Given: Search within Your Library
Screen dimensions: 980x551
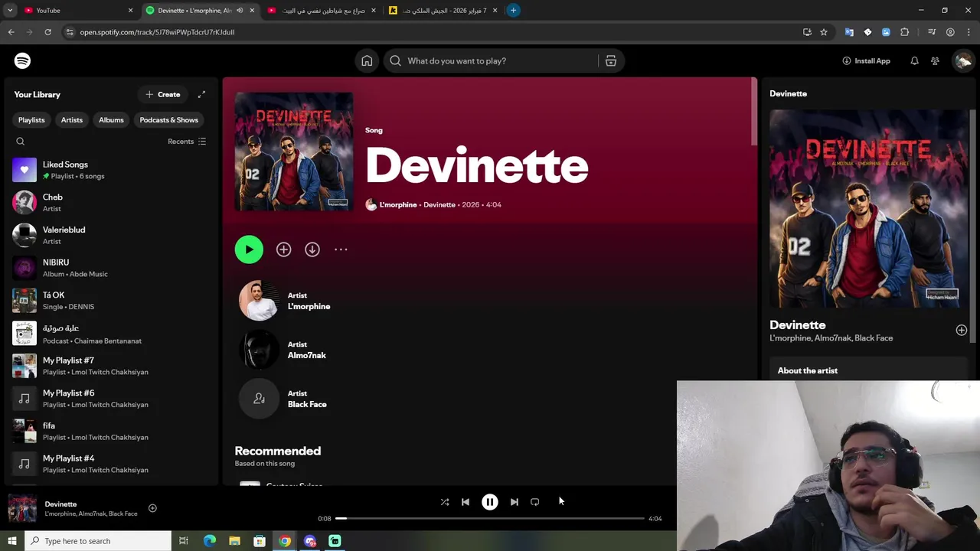Looking at the screenshot, I should coord(21,142).
